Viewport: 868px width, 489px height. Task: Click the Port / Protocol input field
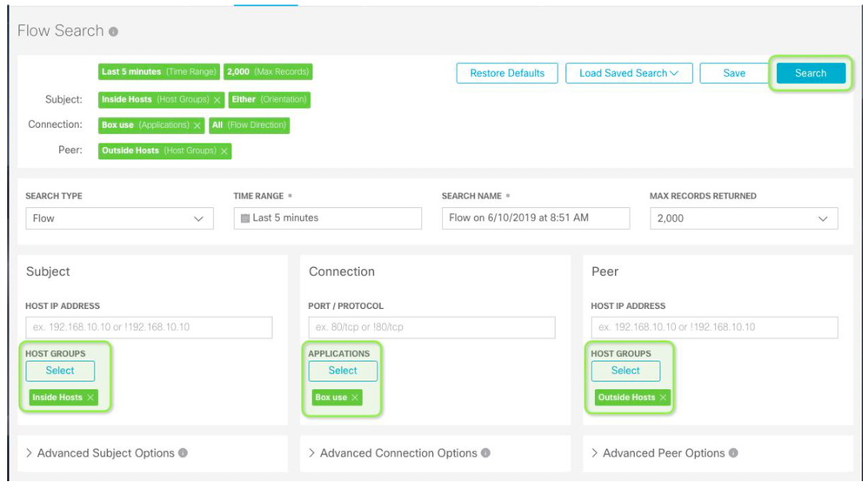[431, 327]
